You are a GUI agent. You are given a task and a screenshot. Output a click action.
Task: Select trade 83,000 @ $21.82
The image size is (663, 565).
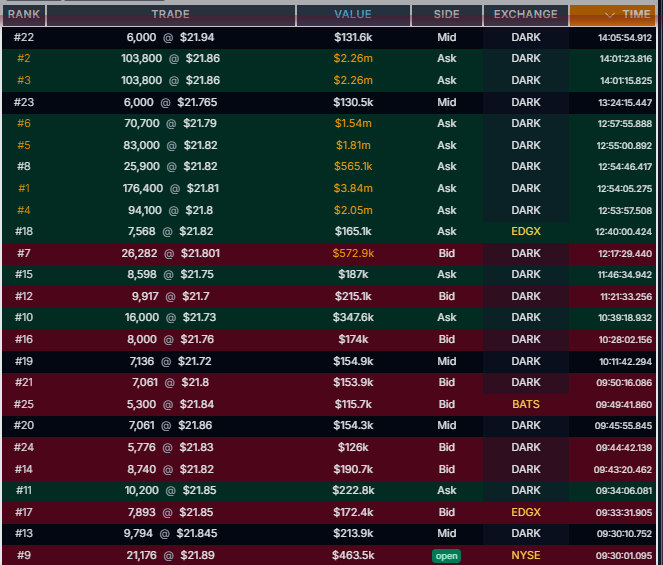click(x=170, y=145)
